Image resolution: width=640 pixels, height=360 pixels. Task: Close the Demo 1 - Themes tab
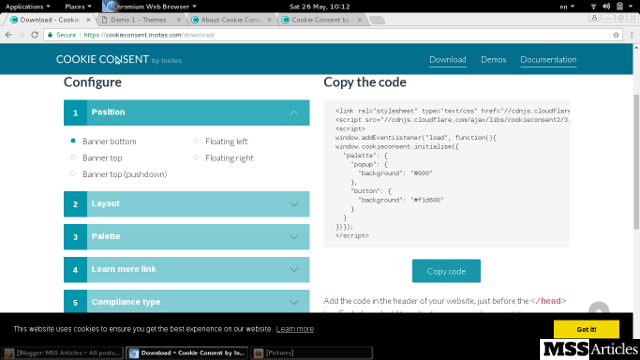click(179, 20)
